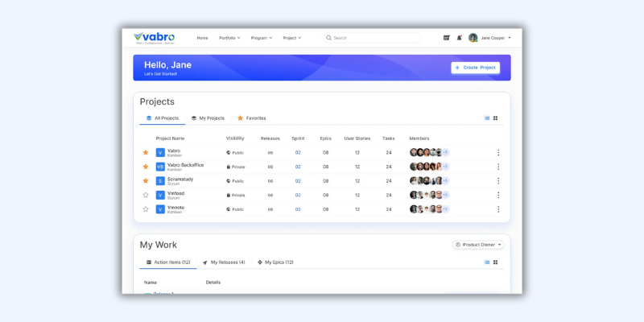
Task: Open the Vabro project name
Action: tap(174, 151)
